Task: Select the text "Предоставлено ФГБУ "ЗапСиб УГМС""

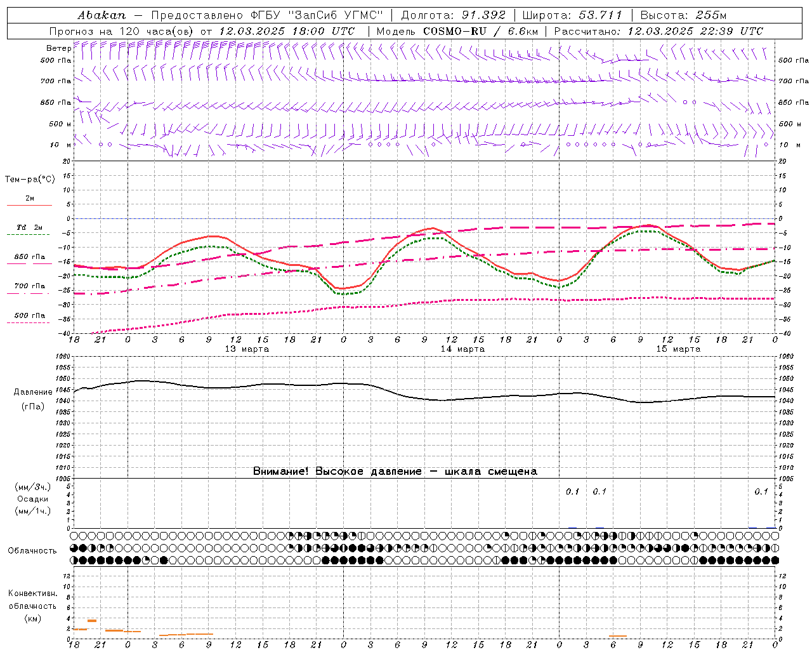Action: tap(267, 15)
